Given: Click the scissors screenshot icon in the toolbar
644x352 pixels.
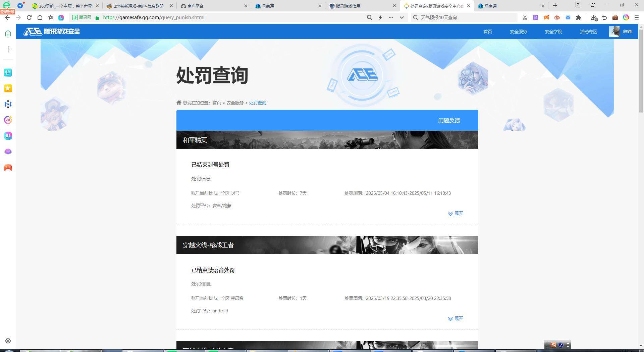Looking at the screenshot, I should point(525,17).
